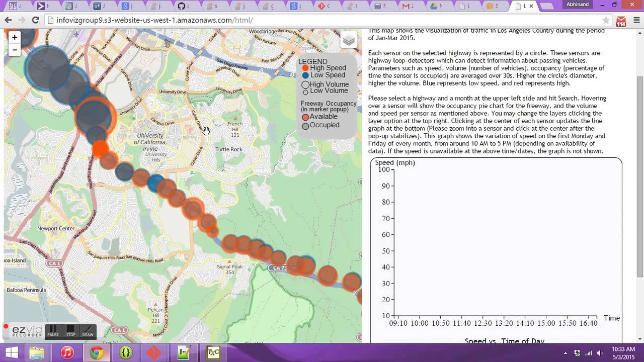Viewport: 644px width, 362px height.
Task: Click the Low Speed blue legend dot
Action: point(305,75)
